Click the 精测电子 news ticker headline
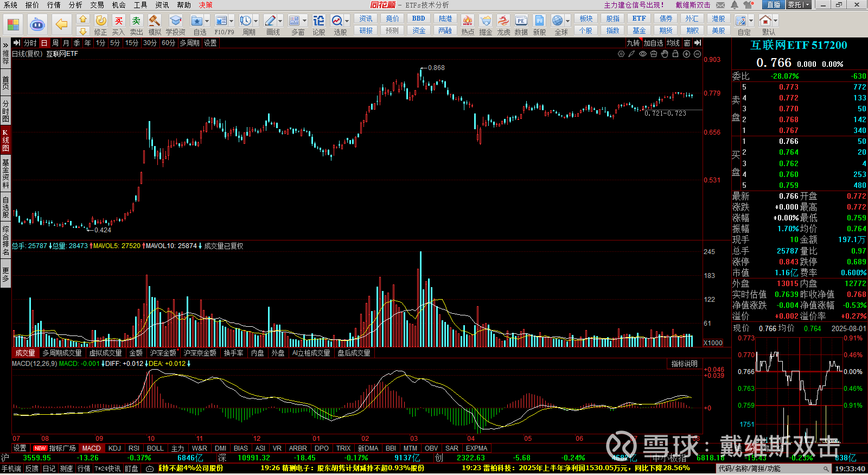Viewport: 868px width, 475px height. 342,468
